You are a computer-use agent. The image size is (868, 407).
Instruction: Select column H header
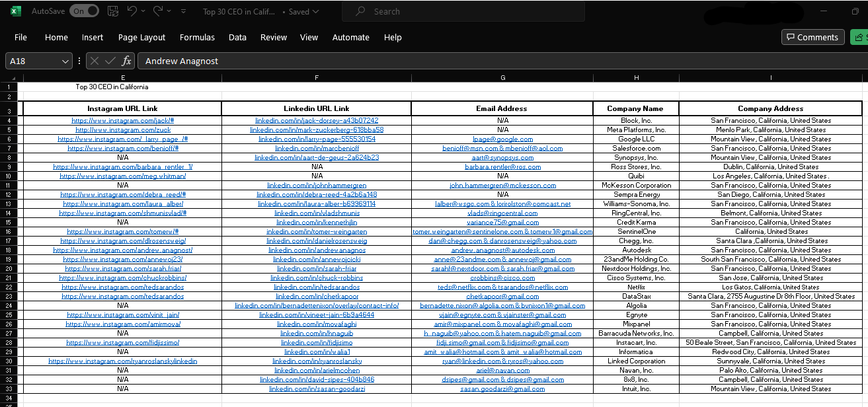point(637,77)
